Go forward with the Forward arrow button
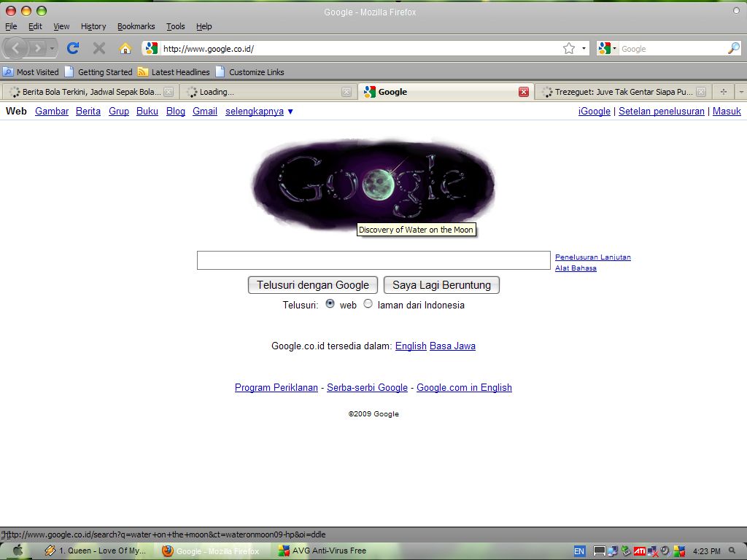The width and height of the screenshot is (747, 560). (x=37, y=48)
